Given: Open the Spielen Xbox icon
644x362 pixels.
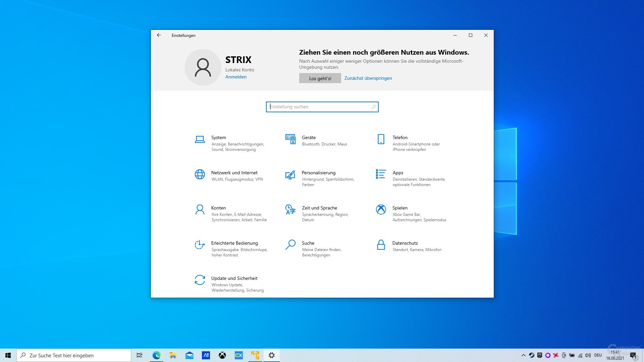Looking at the screenshot, I should [x=381, y=209].
